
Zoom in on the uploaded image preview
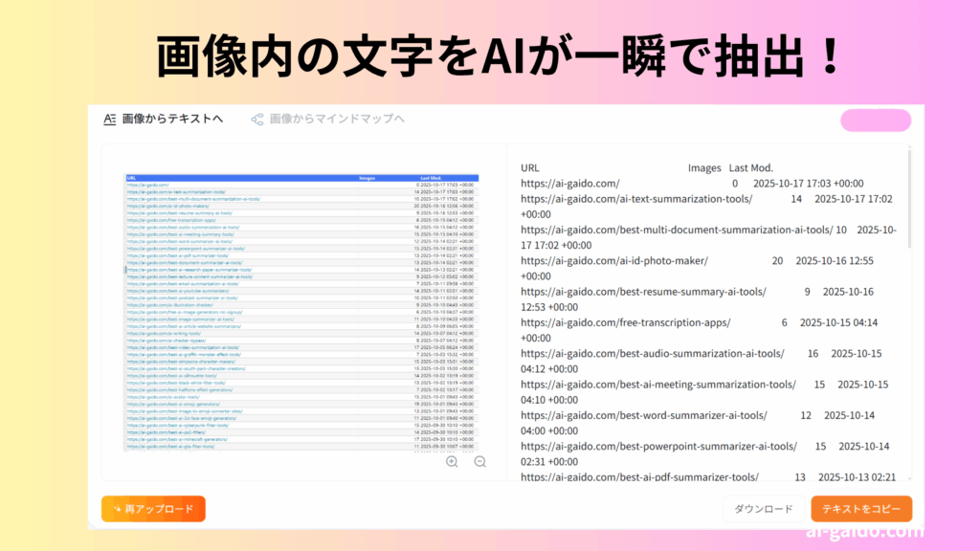pos(452,461)
